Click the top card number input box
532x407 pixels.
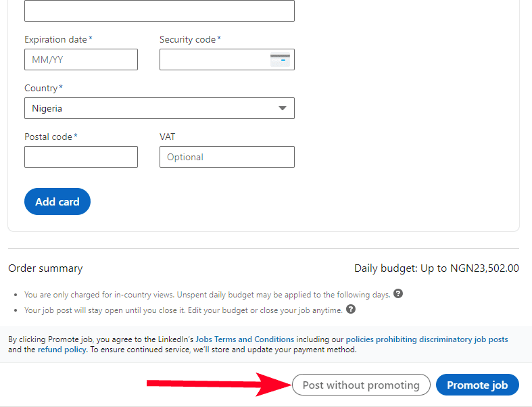click(160, 11)
